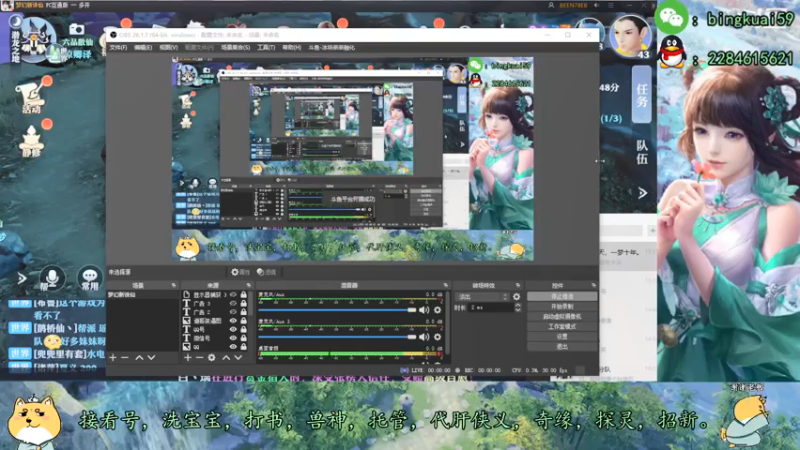Click the transition duration input field
This screenshot has height=450, width=800.
point(492,308)
